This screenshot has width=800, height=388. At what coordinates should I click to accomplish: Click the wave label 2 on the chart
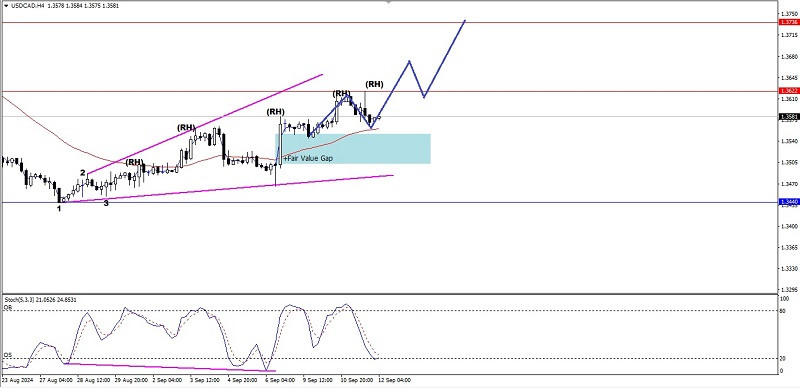pos(82,173)
